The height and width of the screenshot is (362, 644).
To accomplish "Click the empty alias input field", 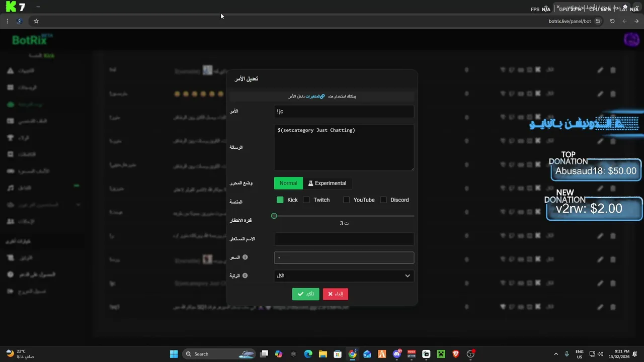I will [344, 239].
